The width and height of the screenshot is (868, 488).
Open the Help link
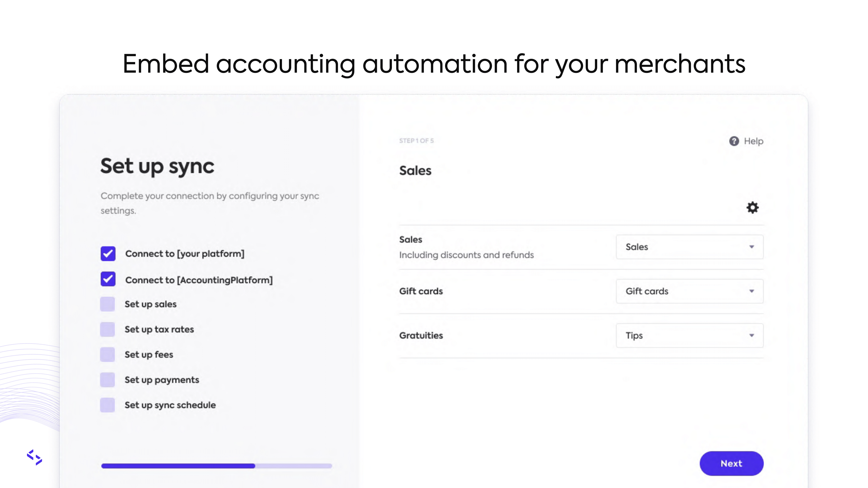753,141
